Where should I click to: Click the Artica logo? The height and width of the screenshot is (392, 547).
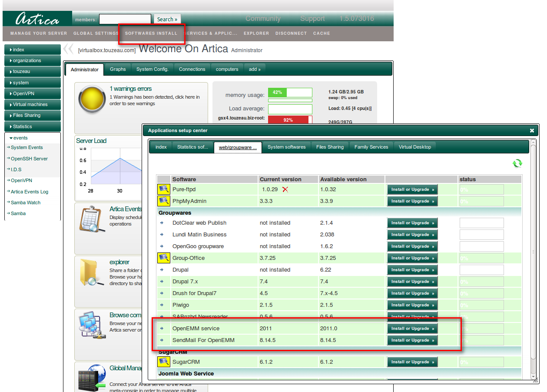(x=38, y=19)
